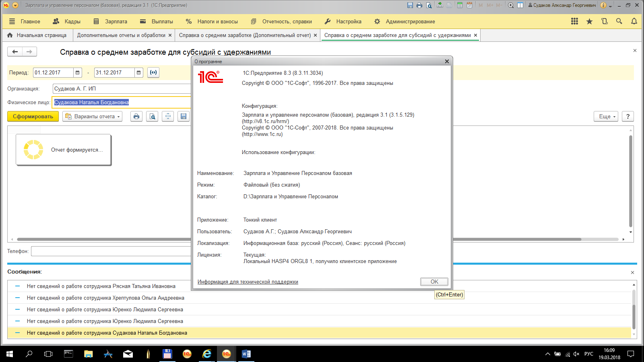Open Microsoft Word from taskbar
Screen dimensions: 644x362
(246, 354)
